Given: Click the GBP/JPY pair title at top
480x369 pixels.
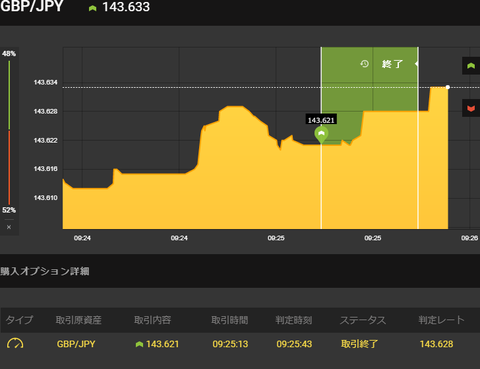Looking at the screenshot, I should click(x=32, y=7).
